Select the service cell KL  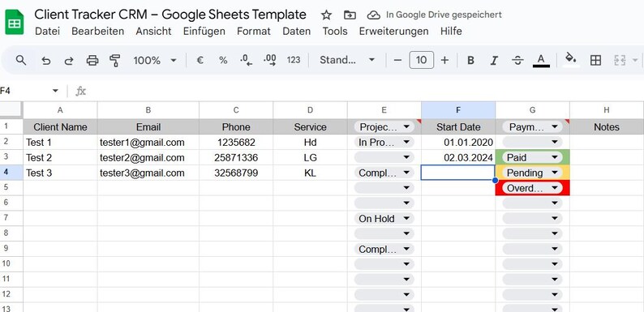[x=310, y=173]
